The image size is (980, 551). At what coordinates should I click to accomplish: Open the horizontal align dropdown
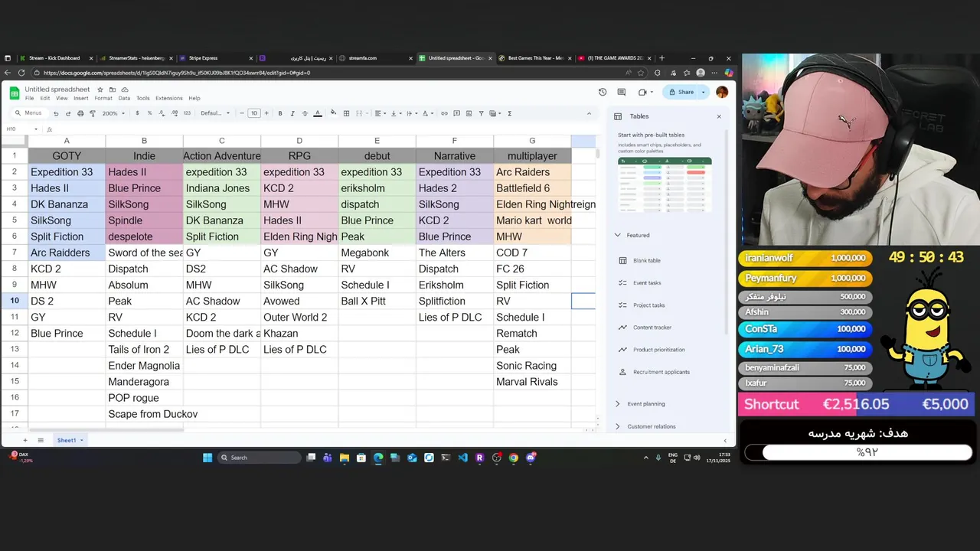click(x=379, y=113)
